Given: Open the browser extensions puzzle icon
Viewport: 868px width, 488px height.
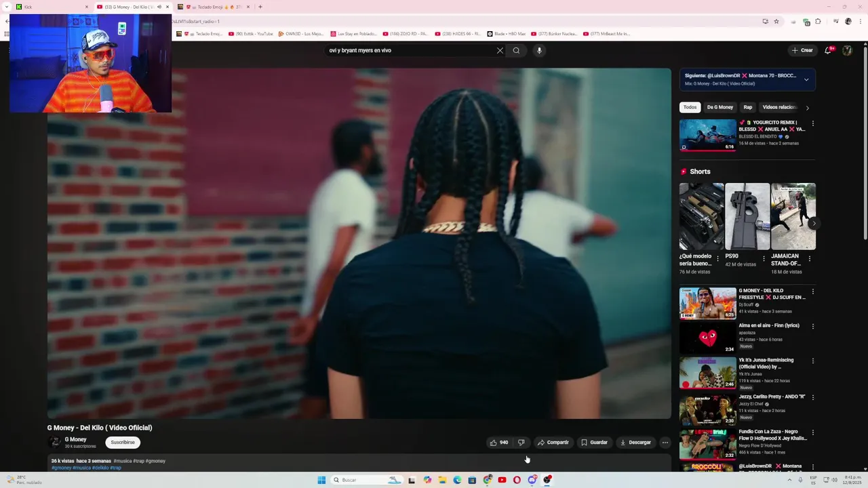Looking at the screenshot, I should point(818,22).
